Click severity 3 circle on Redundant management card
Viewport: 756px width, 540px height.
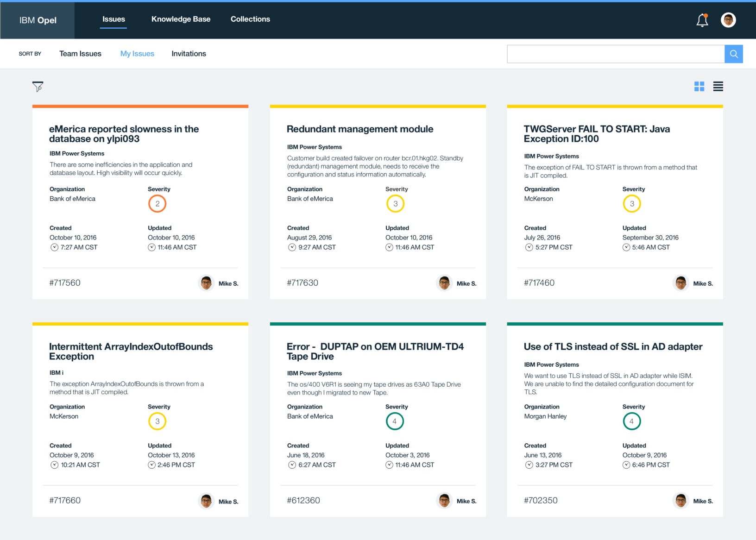pyautogui.click(x=396, y=204)
